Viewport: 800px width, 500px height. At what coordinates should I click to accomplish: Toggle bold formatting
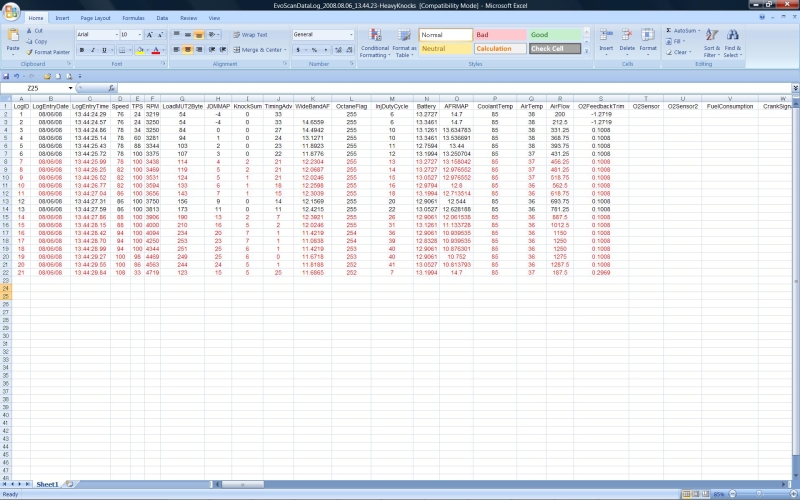coord(82,50)
